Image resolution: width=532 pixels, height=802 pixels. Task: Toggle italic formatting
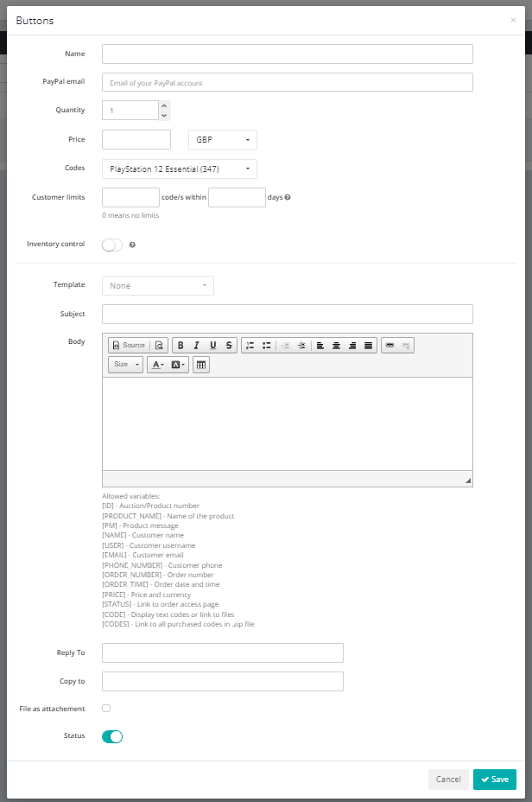(196, 345)
